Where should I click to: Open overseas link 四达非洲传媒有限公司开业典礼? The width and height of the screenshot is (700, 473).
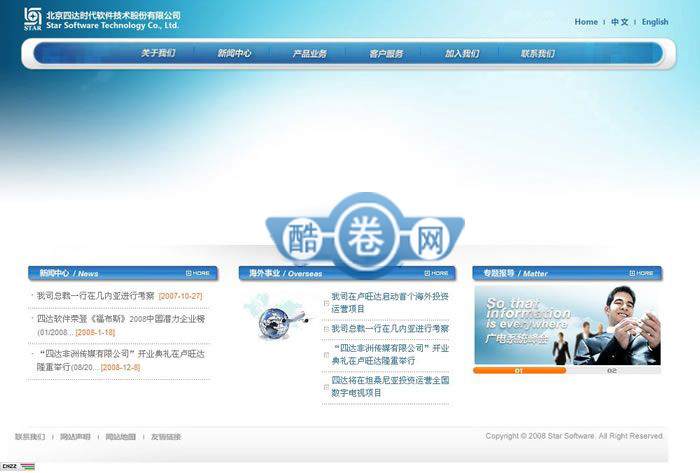(x=390, y=354)
